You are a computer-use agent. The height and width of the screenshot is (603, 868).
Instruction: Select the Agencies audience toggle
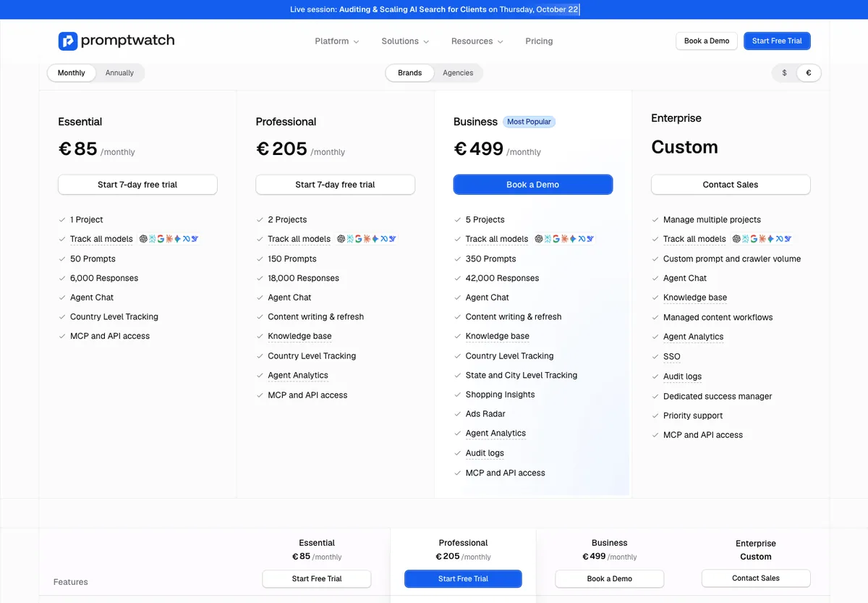click(458, 73)
